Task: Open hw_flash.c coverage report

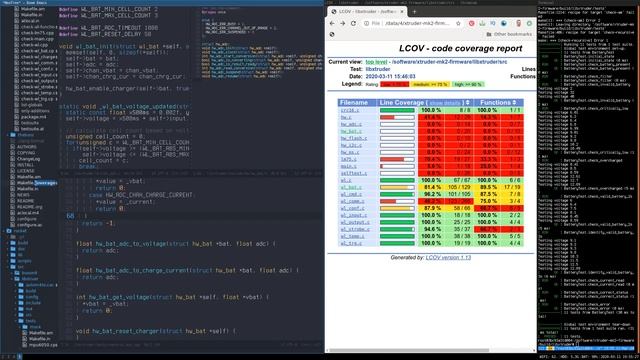Action: (353, 138)
